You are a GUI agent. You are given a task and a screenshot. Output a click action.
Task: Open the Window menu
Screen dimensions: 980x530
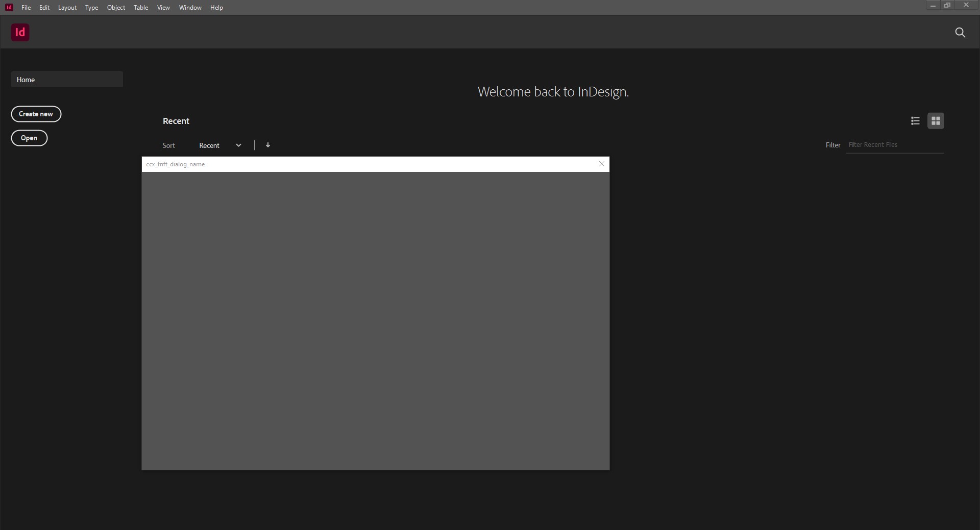[190, 8]
